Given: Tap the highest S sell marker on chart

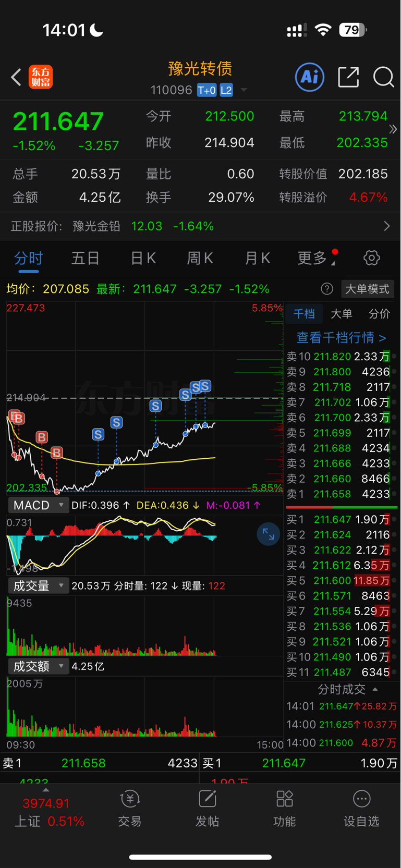Looking at the screenshot, I should (205, 386).
